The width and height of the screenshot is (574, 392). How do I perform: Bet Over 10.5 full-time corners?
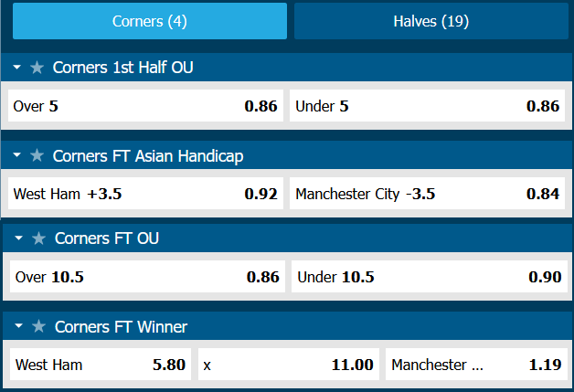tap(147, 277)
